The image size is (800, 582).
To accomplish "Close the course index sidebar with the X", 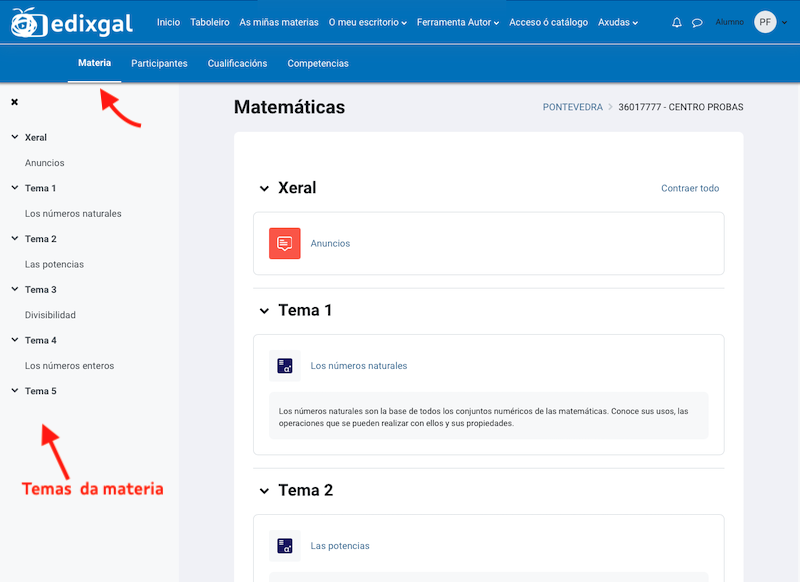I will pyautogui.click(x=13, y=101).
